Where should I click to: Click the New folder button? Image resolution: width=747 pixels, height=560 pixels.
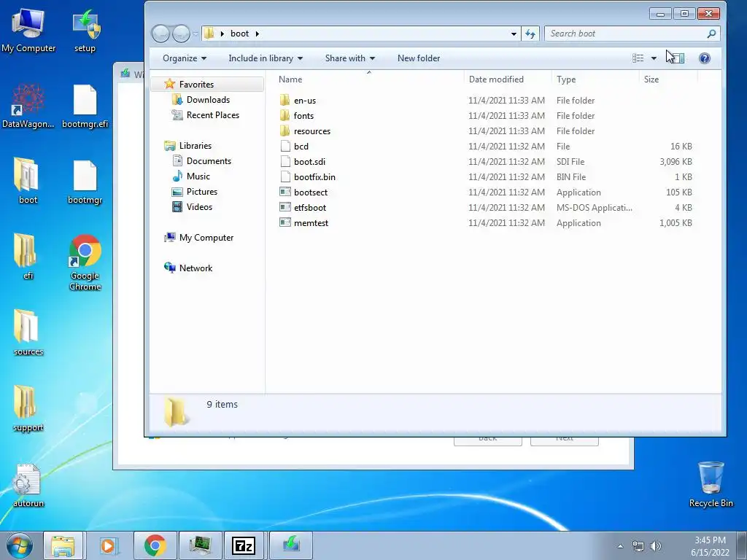point(419,58)
